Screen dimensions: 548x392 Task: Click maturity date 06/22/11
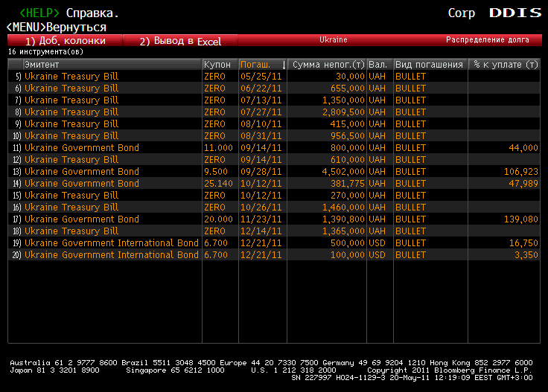[x=261, y=89]
